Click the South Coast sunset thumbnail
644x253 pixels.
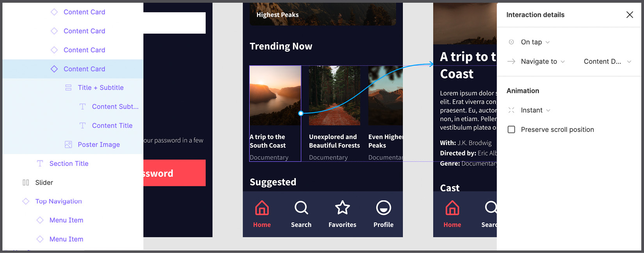[275, 96]
